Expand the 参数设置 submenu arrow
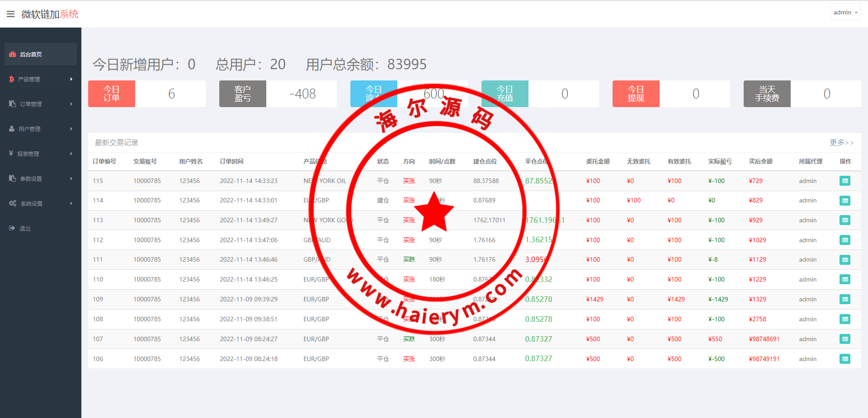The image size is (868, 418). 71,178
